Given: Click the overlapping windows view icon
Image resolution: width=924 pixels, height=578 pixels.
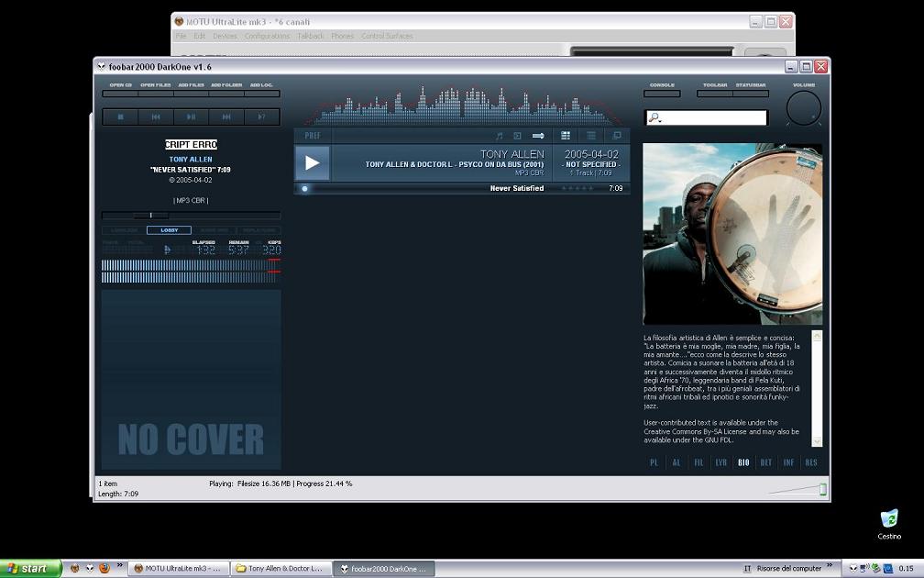Looking at the screenshot, I should point(617,136).
